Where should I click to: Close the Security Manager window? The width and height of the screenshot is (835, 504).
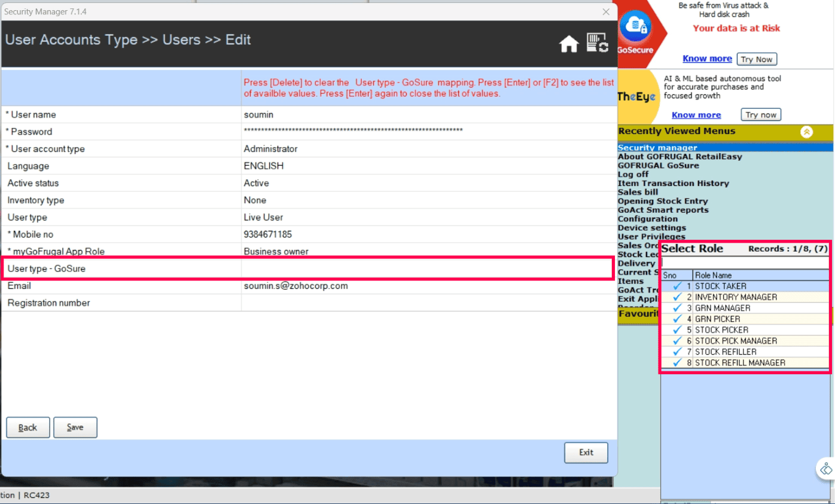tap(606, 11)
